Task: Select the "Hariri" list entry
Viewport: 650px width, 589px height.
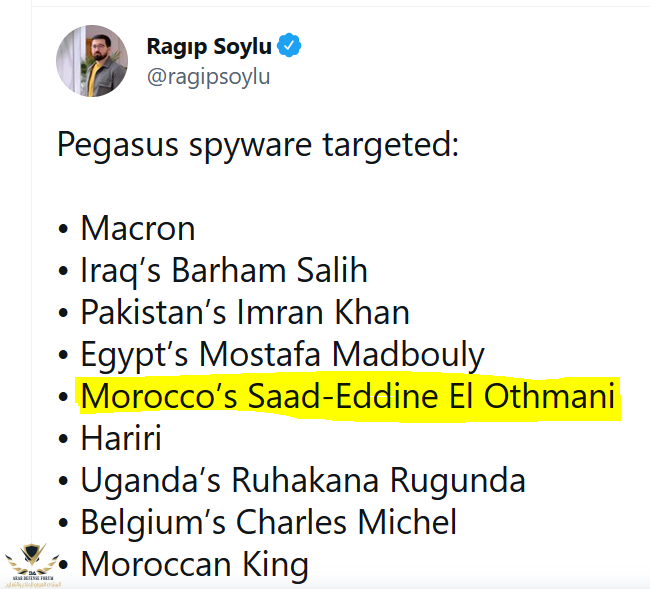Action: pos(120,439)
